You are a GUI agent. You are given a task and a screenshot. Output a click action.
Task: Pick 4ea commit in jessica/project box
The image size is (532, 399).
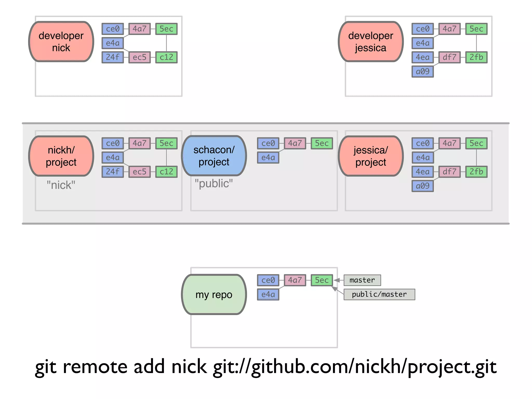point(423,172)
